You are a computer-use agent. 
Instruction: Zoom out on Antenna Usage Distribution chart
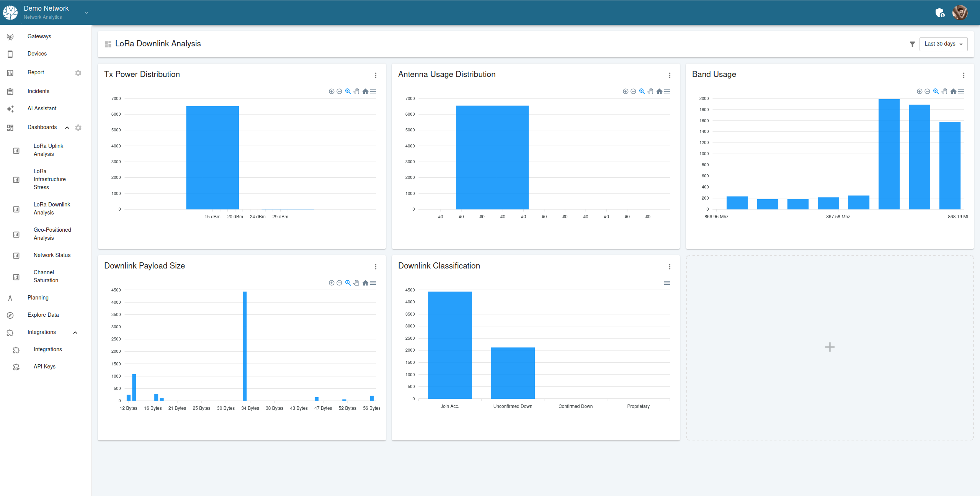(633, 91)
